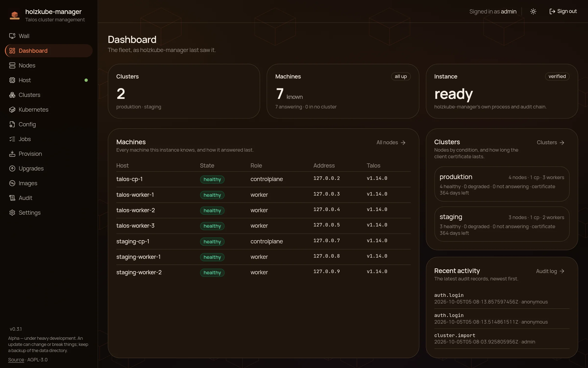Image resolution: width=588 pixels, height=368 pixels.
Task: Click host name staging-cp-1
Action: click(x=133, y=241)
